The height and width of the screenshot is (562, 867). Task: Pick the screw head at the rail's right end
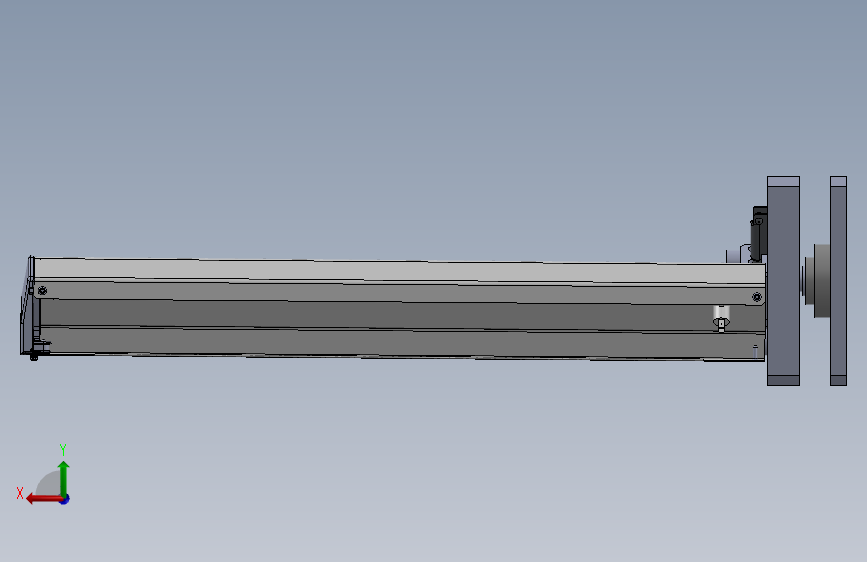point(757,298)
